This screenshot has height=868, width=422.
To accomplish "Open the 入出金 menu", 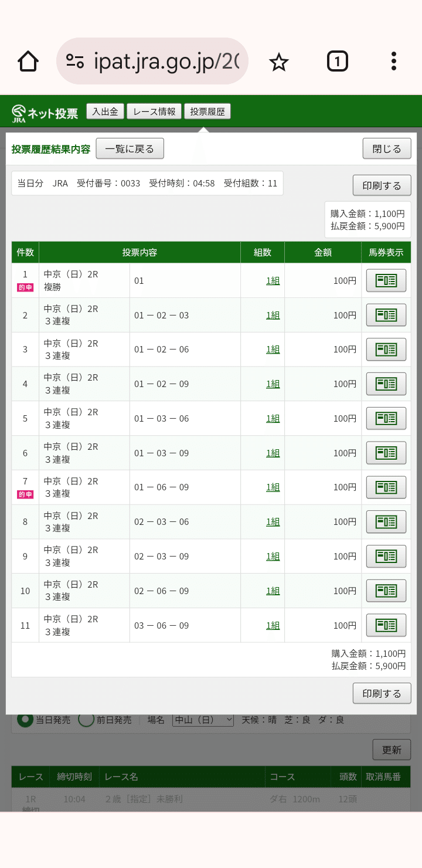I will (x=105, y=111).
